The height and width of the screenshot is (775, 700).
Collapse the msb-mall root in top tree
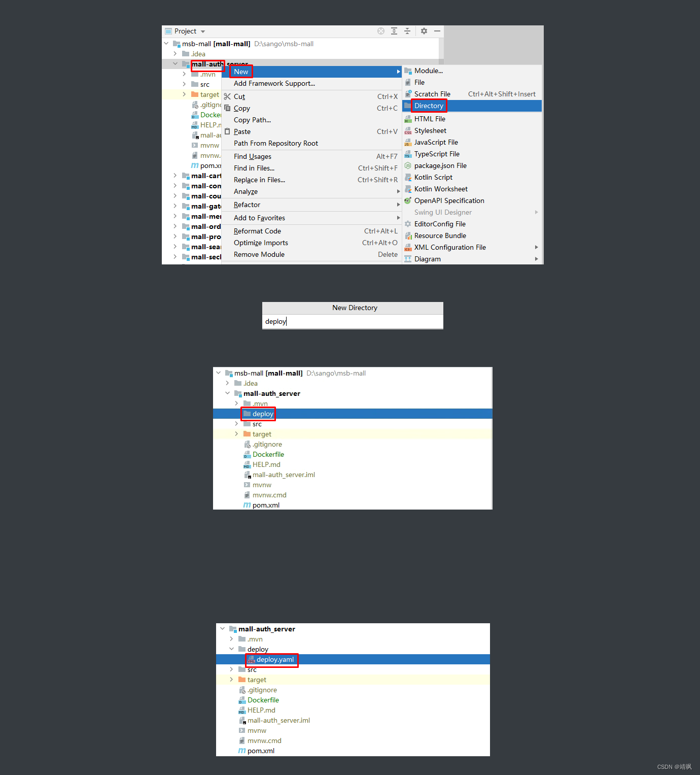[x=166, y=44]
